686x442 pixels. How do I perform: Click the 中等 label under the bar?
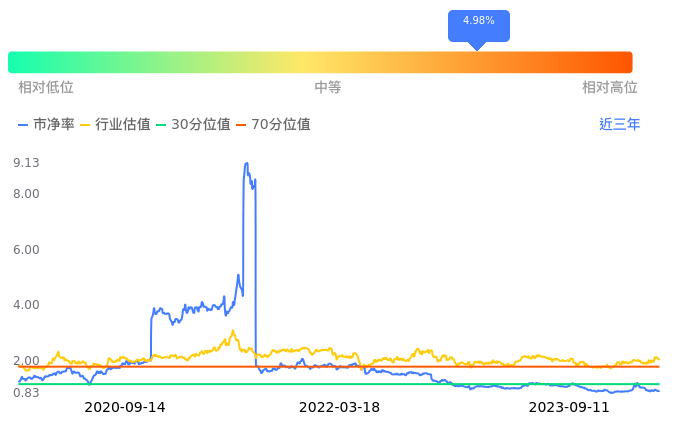(x=328, y=88)
